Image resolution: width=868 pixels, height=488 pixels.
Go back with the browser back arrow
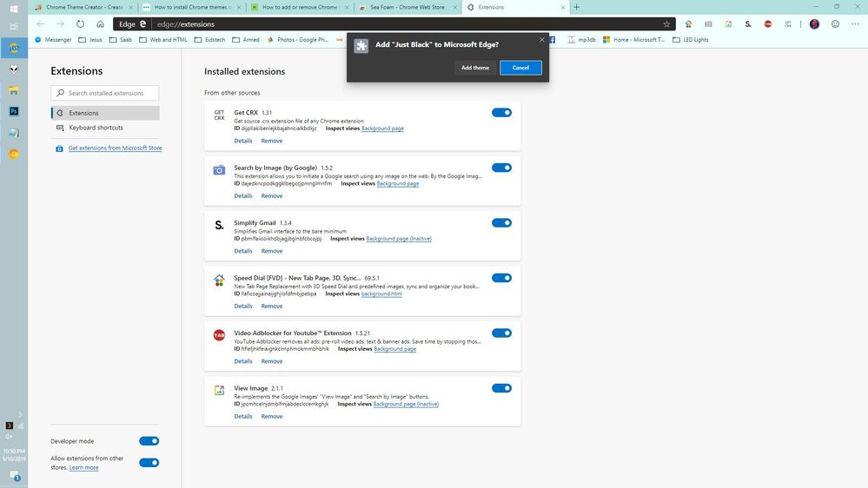[41, 23]
